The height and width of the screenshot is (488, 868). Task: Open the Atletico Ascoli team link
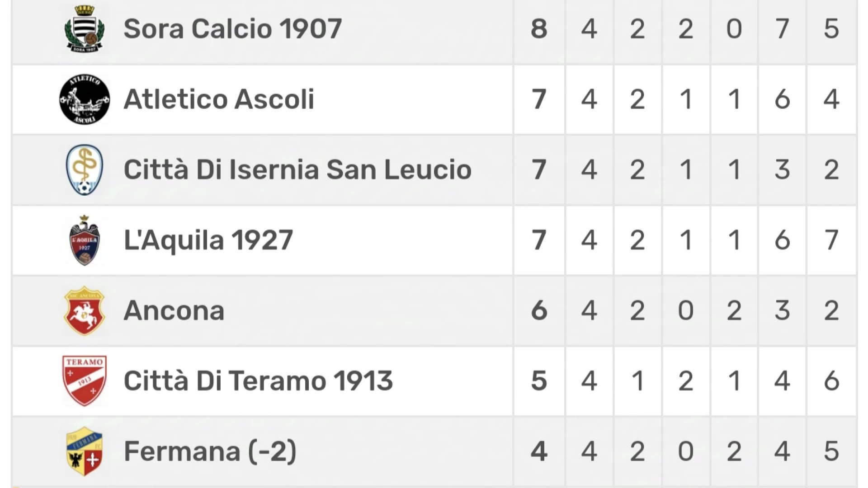pos(219,99)
